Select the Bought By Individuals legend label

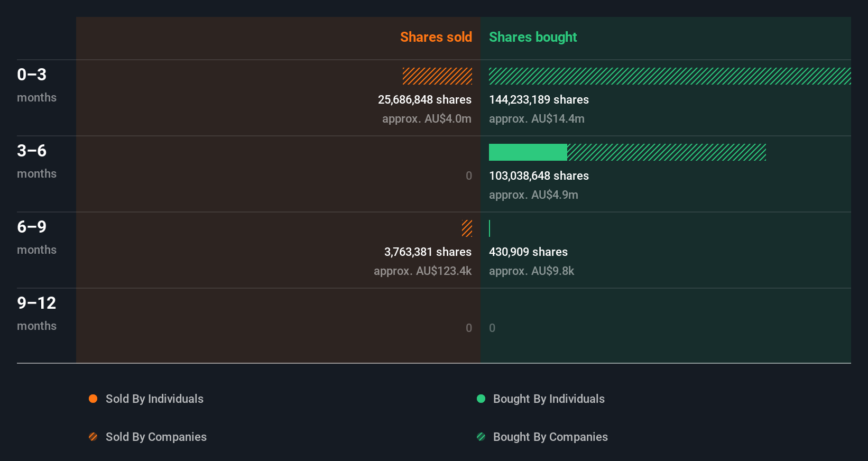(549, 399)
